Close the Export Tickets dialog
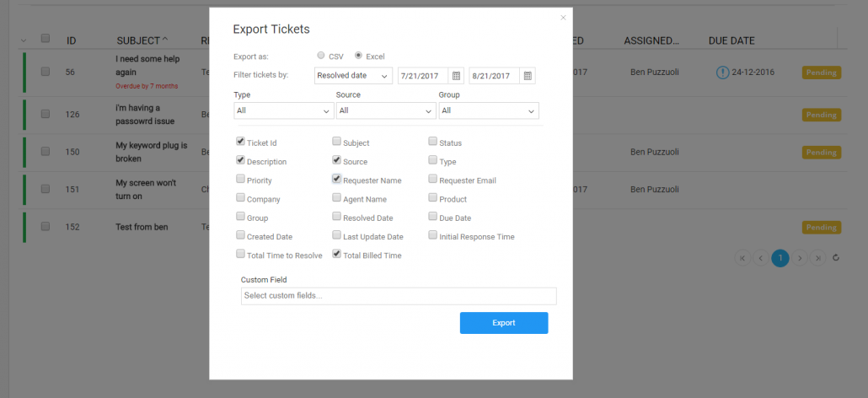The width and height of the screenshot is (868, 398). 563,18
